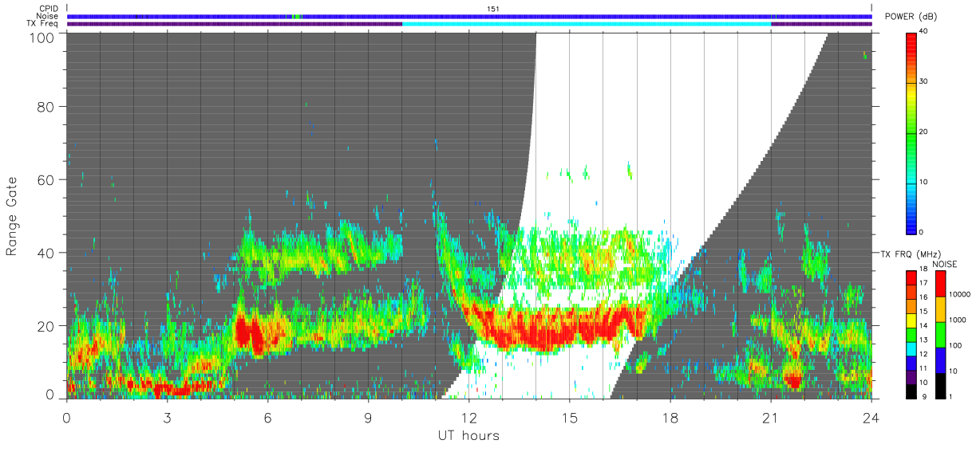Click the range gate tick label '20'
Image resolution: width=980 pixels, height=452 pixels.
point(46,325)
